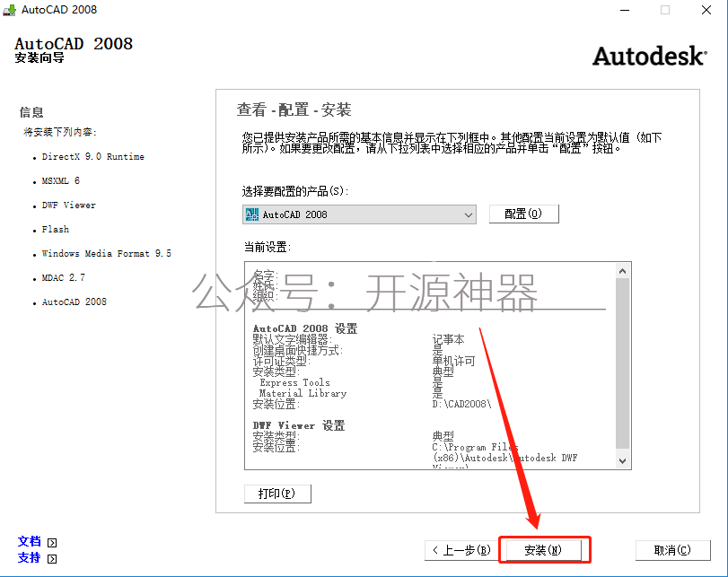The height and width of the screenshot is (577, 728).
Task: Click the DirectX 9.0 Runtime list entry
Action: click(92, 156)
